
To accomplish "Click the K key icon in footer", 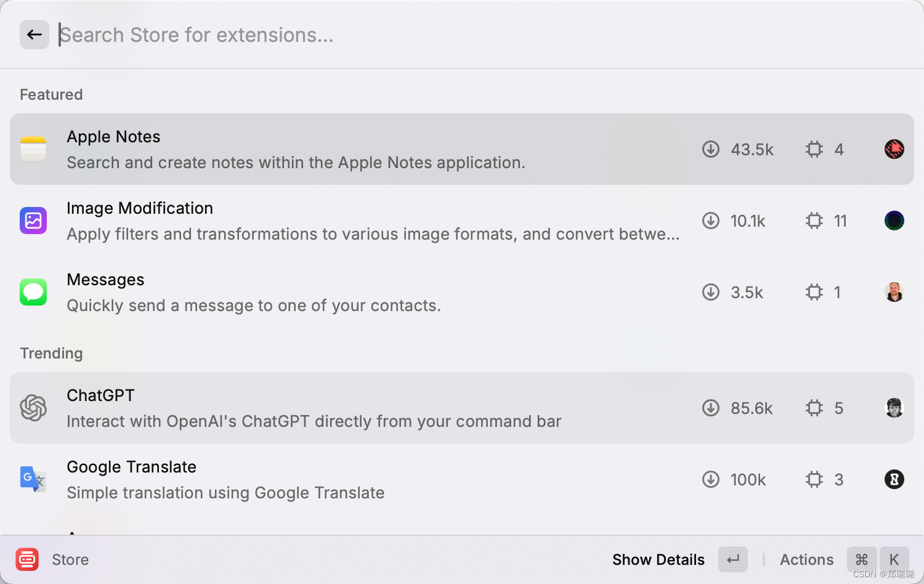I will [894, 559].
